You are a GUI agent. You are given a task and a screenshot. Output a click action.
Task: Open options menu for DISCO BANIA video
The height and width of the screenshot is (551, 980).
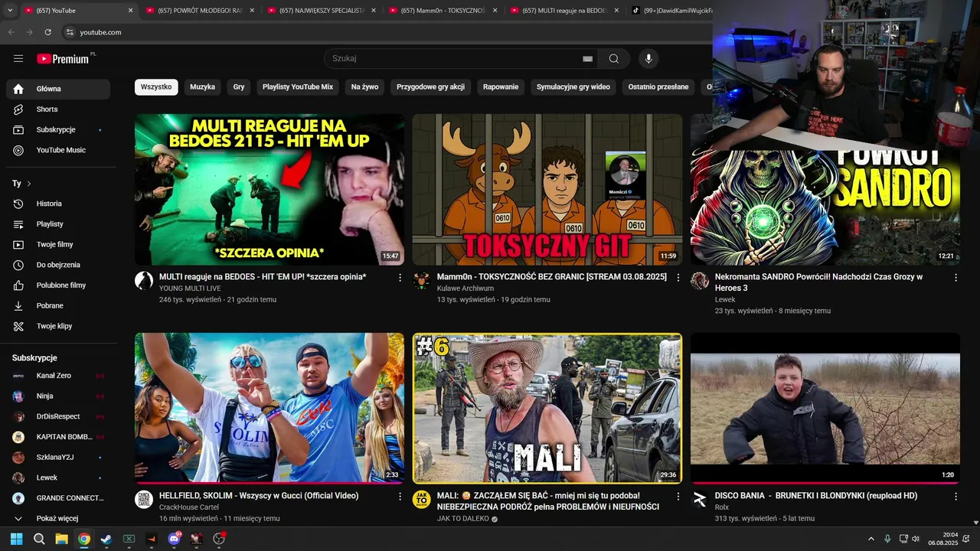pyautogui.click(x=955, y=497)
